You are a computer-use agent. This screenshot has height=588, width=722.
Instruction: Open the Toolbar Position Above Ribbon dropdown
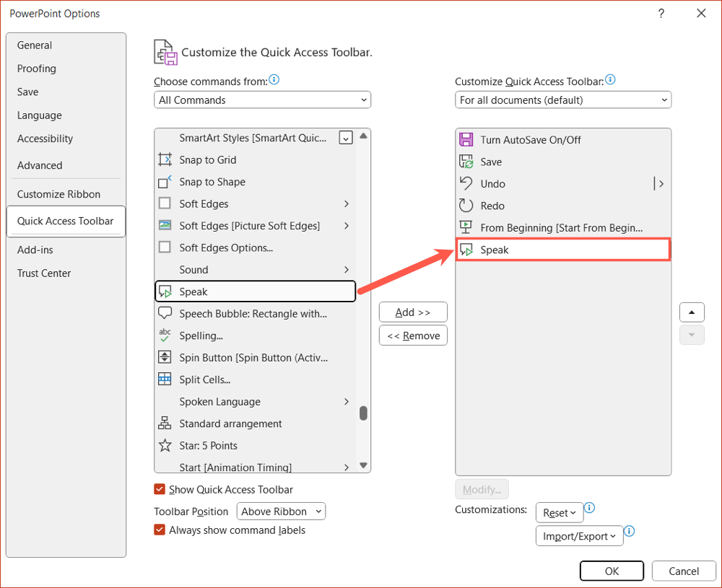281,512
